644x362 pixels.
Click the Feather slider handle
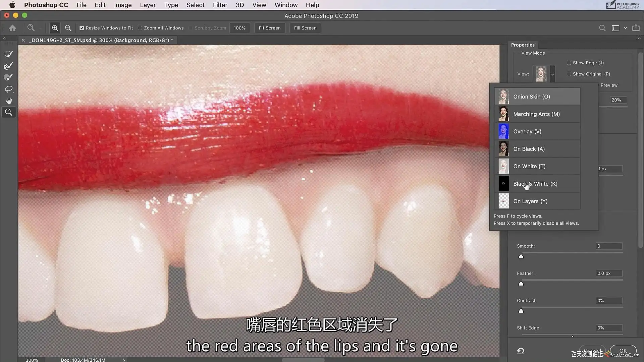click(x=521, y=284)
